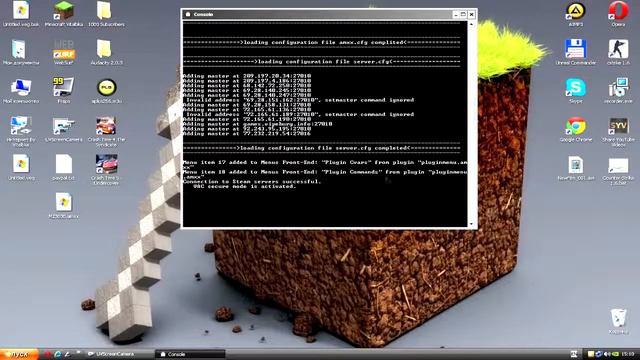Maximize the Console window
The height and width of the screenshot is (360, 640).
[463, 14]
